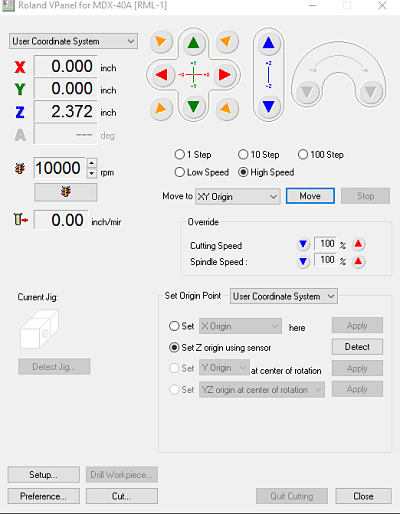This screenshot has width=400, height=514.
Task: Toggle the spindle on/off button below rpm
Action: 66,192
